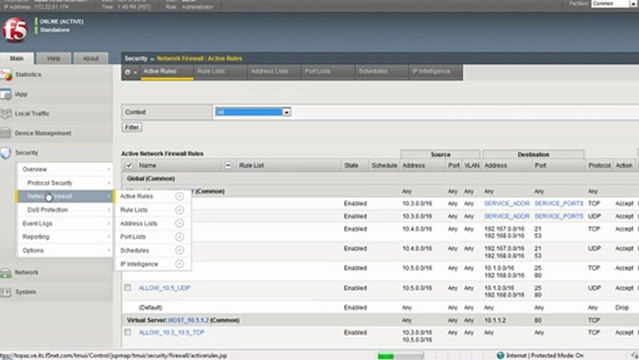
Task: Select the Port Lists tab
Action: pos(328,71)
